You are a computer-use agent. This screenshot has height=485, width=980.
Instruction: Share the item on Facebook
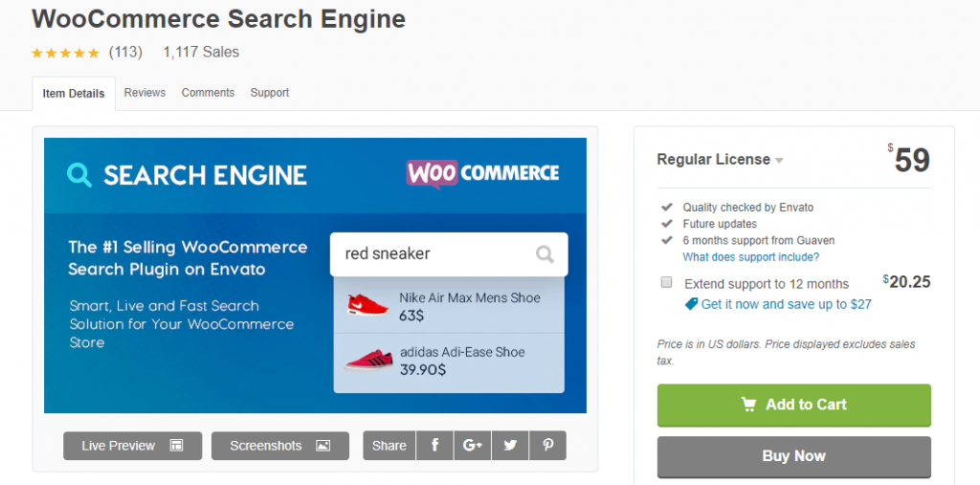(434, 446)
